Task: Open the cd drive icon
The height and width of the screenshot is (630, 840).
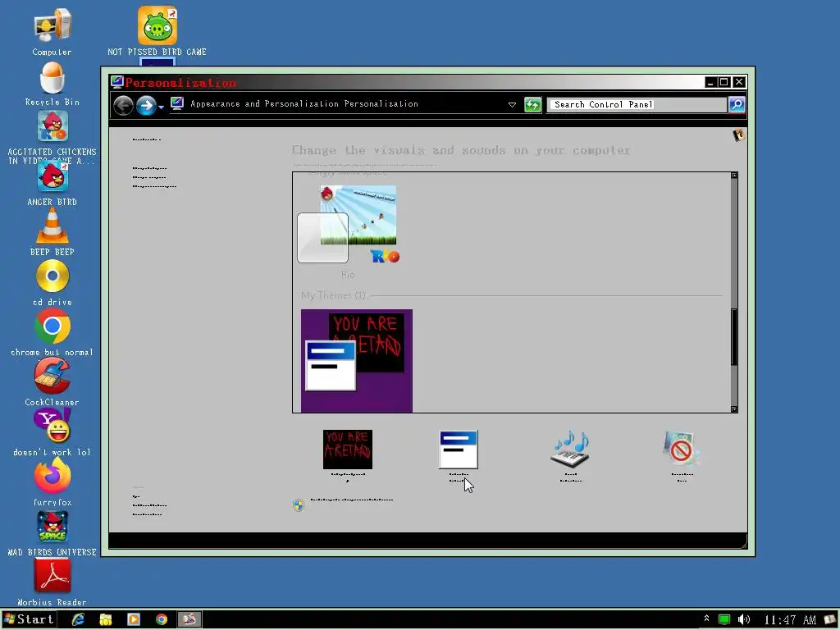Action: [x=52, y=276]
